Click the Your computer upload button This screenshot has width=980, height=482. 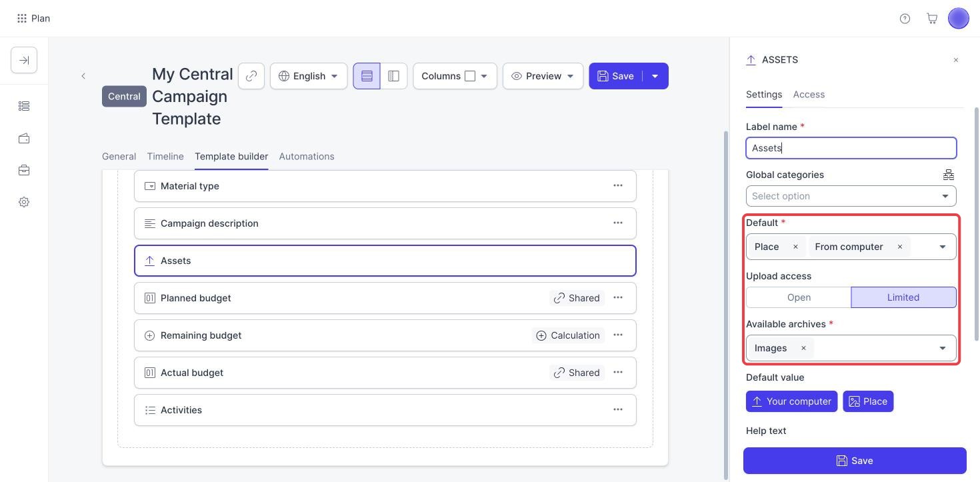pyautogui.click(x=791, y=401)
